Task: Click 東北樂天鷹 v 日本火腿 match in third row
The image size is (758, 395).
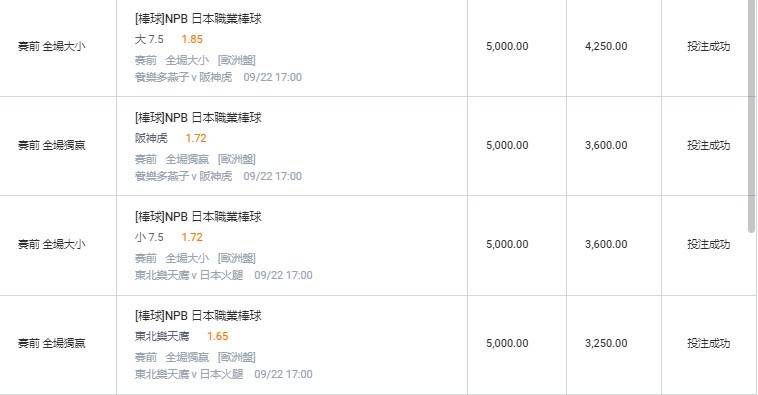Action: point(189,276)
